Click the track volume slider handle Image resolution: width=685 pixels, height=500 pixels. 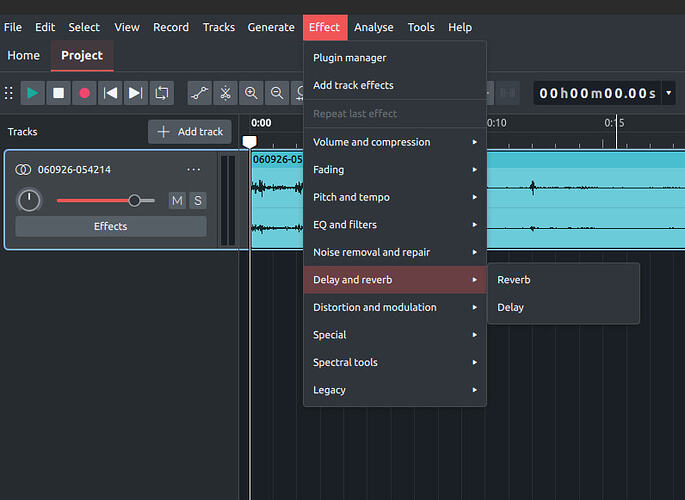tap(135, 200)
